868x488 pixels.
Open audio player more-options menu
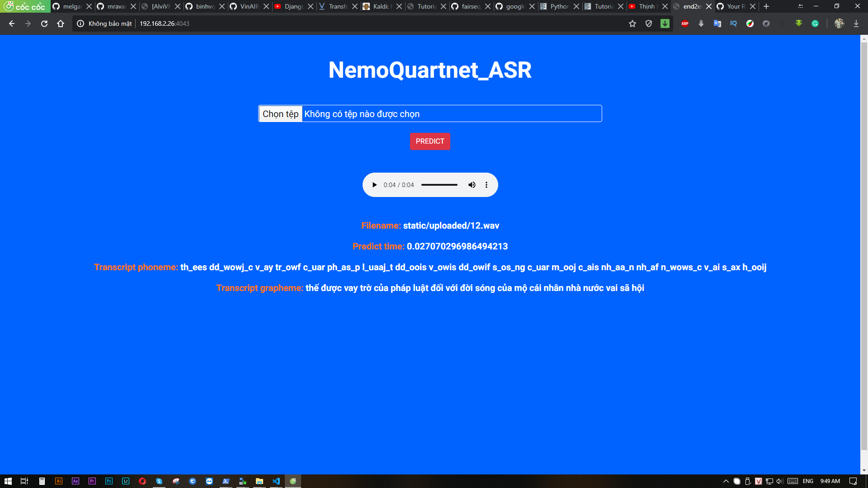point(486,185)
